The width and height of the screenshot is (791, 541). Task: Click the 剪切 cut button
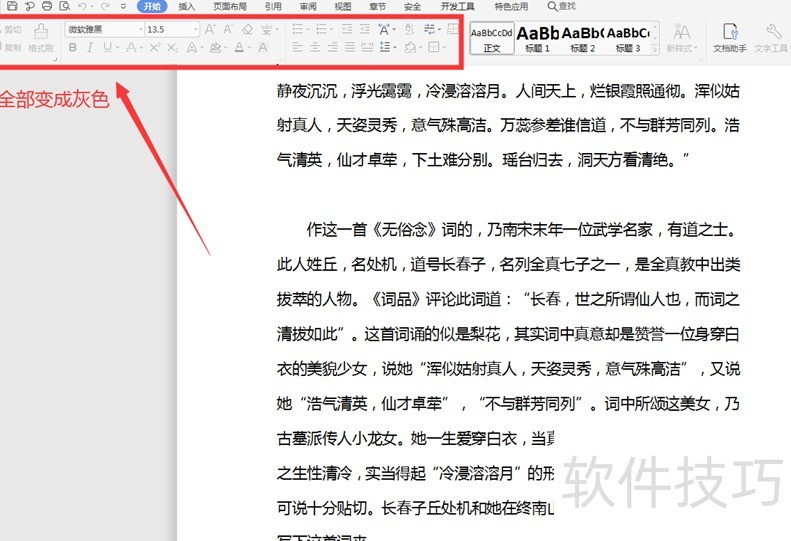pyautogui.click(x=11, y=30)
